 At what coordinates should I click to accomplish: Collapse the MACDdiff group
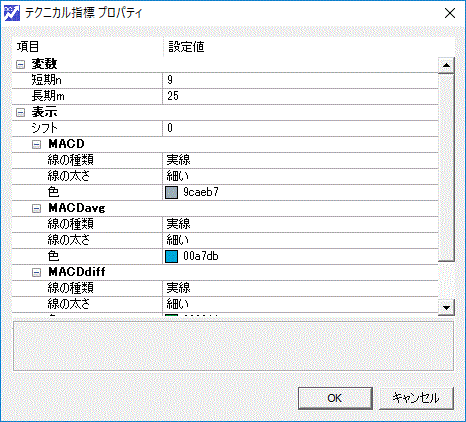point(36,273)
